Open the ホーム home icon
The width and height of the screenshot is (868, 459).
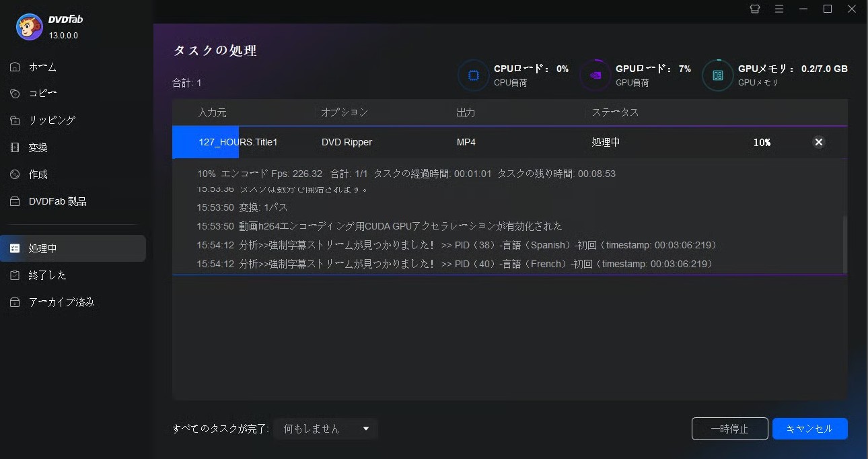(15, 67)
